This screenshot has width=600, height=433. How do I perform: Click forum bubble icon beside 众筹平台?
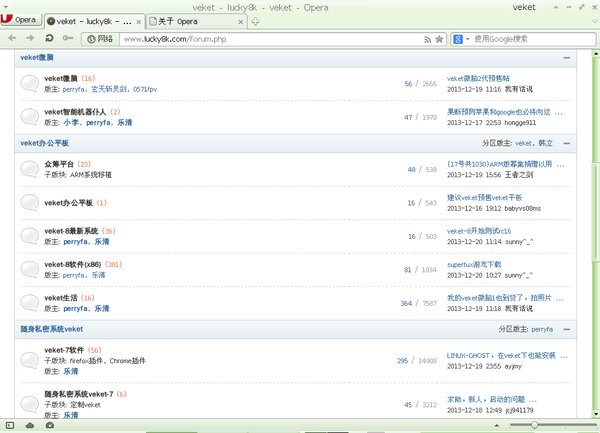[x=29, y=169]
